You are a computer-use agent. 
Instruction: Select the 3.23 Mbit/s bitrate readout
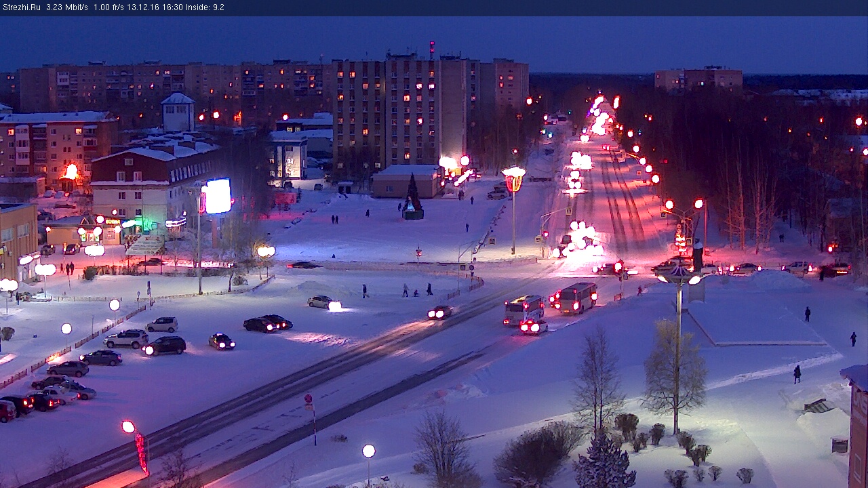[67, 7]
